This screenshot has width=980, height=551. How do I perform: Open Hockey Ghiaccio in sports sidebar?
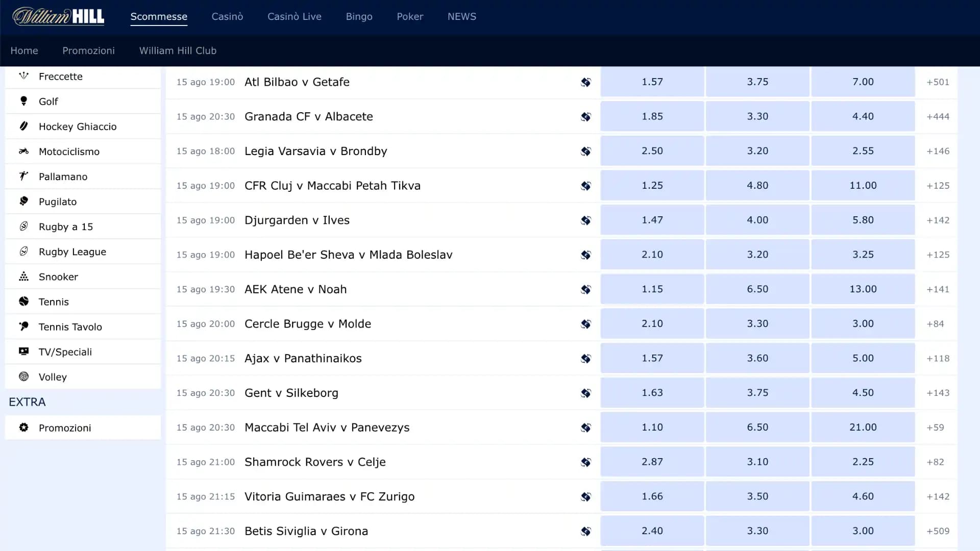coord(78,127)
